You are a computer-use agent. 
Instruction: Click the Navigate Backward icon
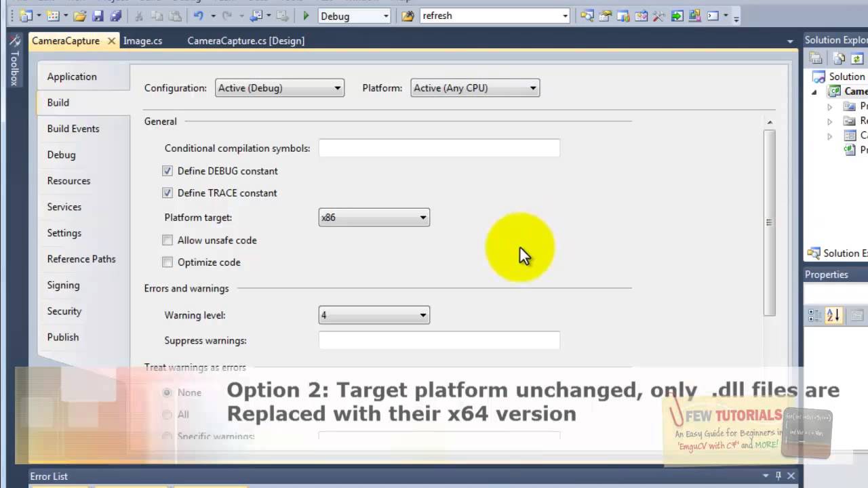[256, 16]
